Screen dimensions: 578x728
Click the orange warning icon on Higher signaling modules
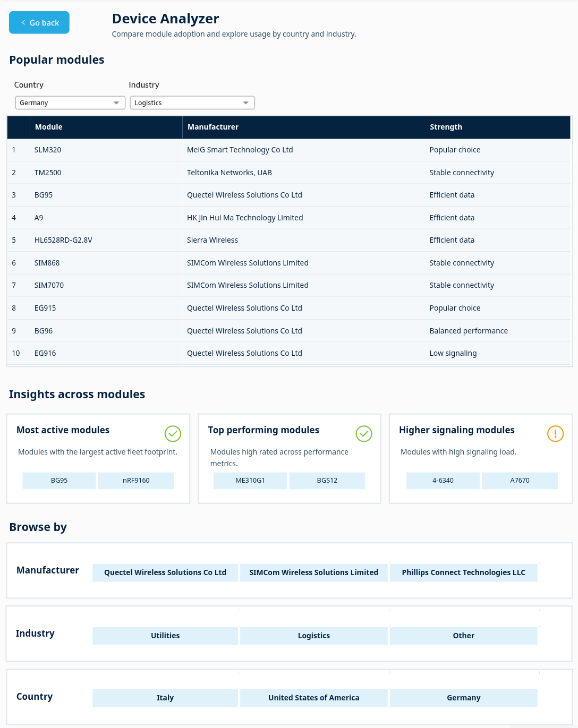pos(555,434)
